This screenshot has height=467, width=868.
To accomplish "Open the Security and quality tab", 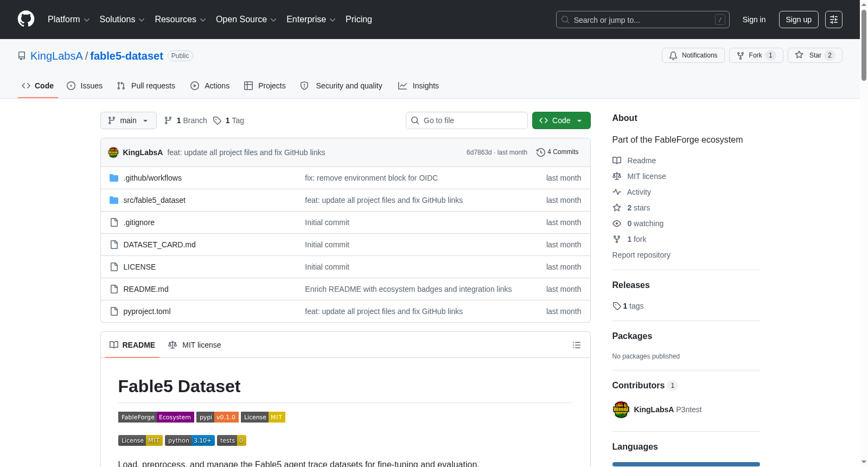I will tap(341, 86).
